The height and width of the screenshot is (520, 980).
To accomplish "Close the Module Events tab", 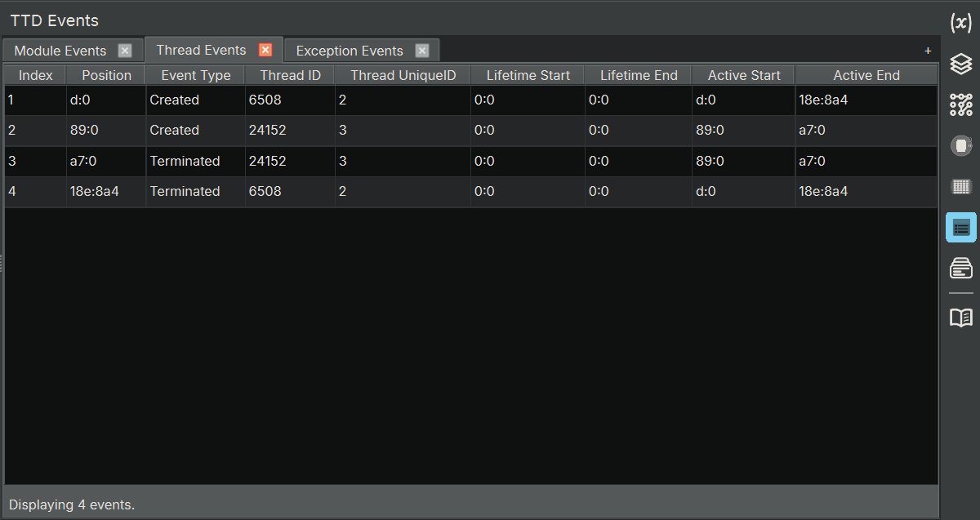I will (125, 51).
